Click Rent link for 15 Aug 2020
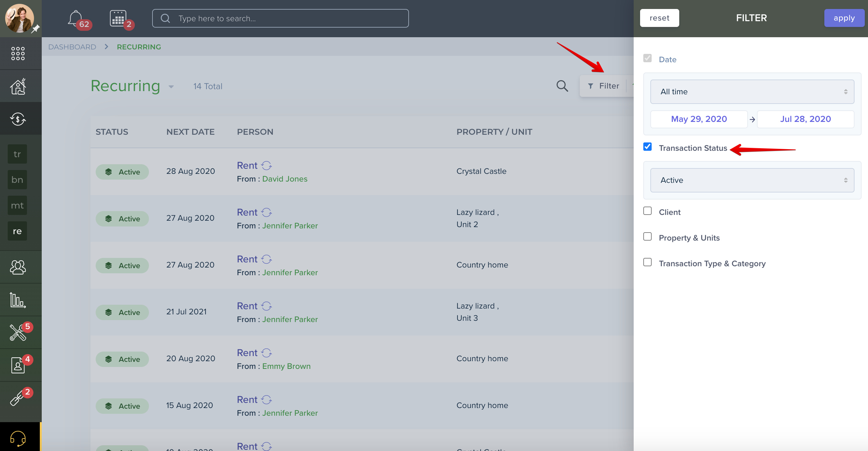The height and width of the screenshot is (451, 868). [247, 399]
